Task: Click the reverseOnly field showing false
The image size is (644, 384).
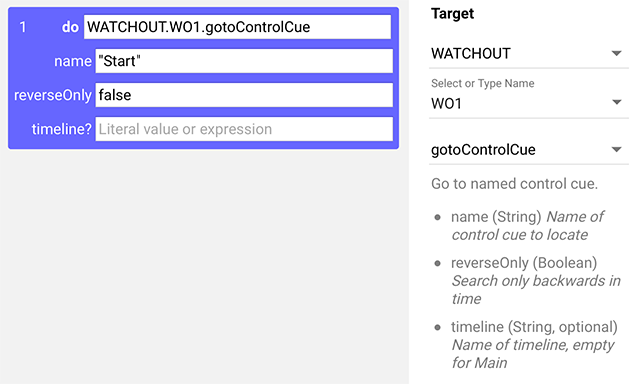Action: click(x=244, y=95)
